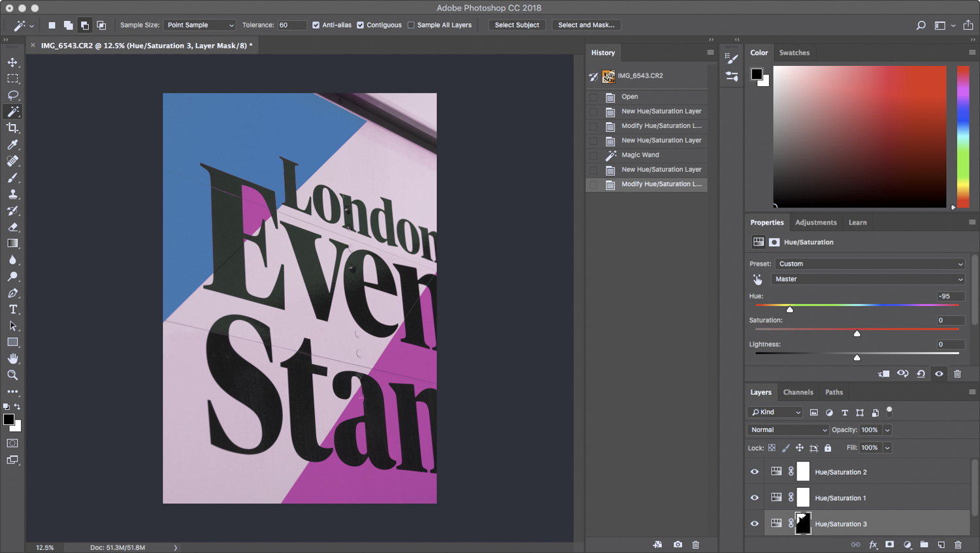Hide the Hue/Saturation 2 layer

[755, 471]
